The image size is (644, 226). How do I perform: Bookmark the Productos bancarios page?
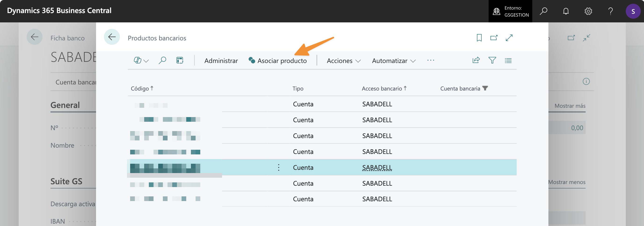479,38
